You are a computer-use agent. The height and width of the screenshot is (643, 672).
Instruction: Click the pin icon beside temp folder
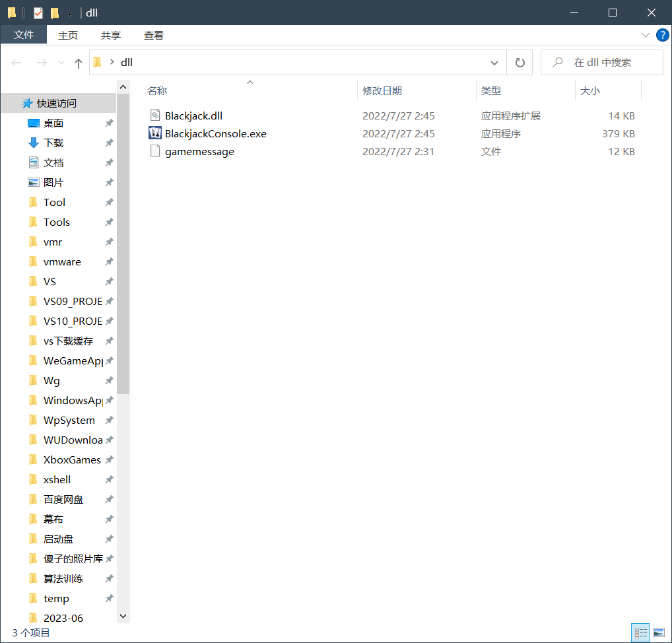[x=110, y=598]
